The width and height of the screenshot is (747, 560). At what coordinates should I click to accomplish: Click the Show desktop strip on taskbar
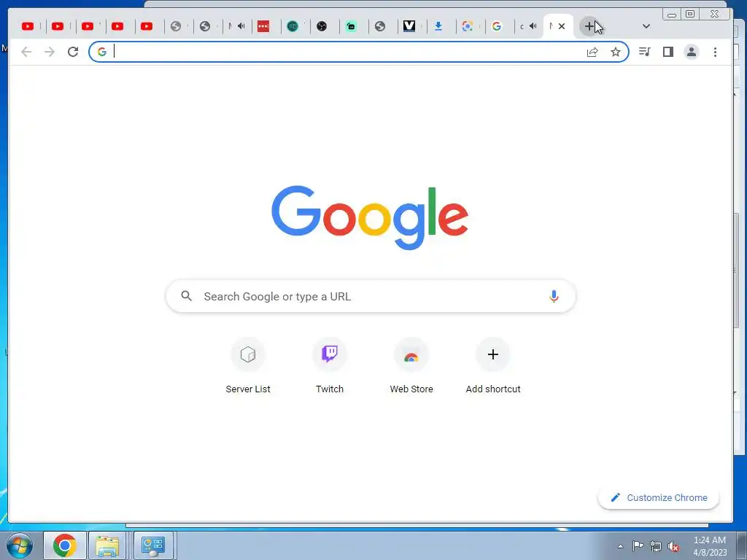click(742, 545)
